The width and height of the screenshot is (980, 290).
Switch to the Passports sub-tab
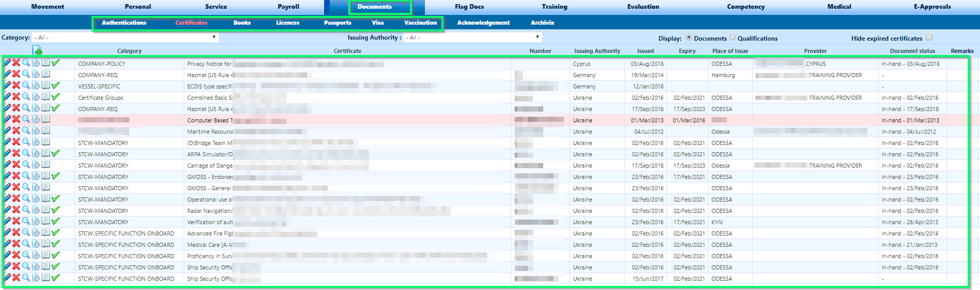(x=337, y=23)
